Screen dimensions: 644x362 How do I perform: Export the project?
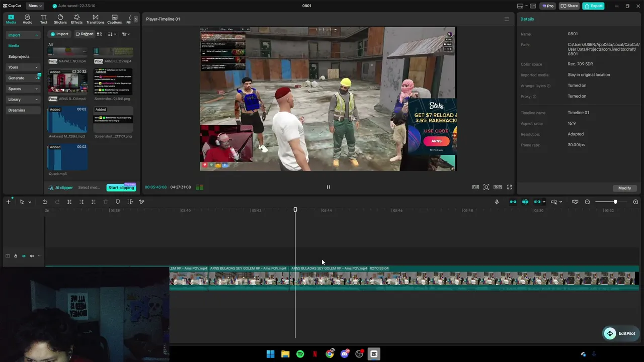coord(593,6)
